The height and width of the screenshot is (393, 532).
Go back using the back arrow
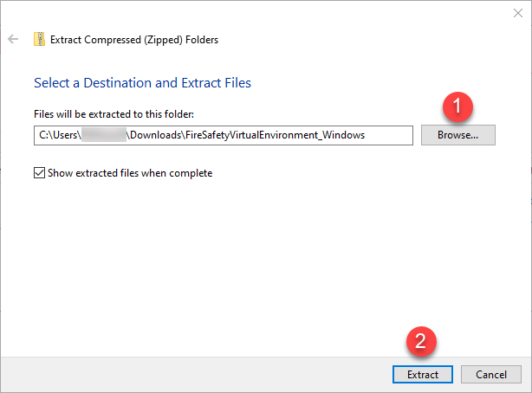13,39
